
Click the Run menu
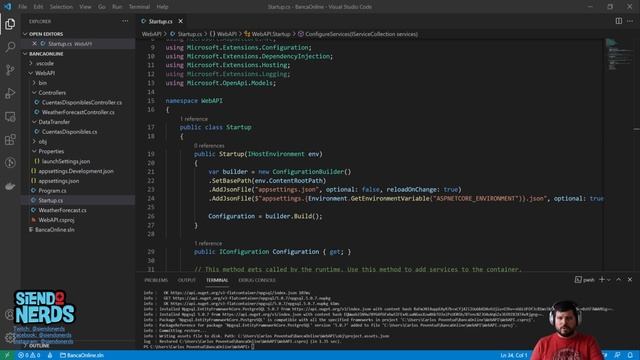117,7
